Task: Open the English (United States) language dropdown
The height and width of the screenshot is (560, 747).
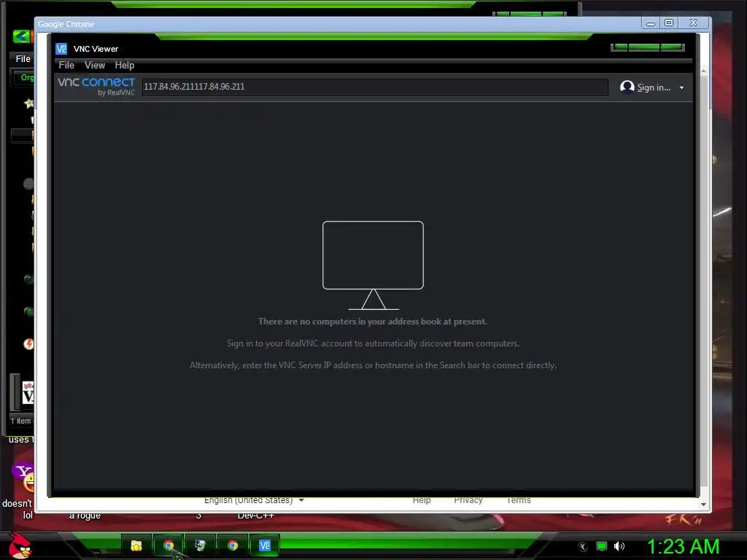Action: 253,500
